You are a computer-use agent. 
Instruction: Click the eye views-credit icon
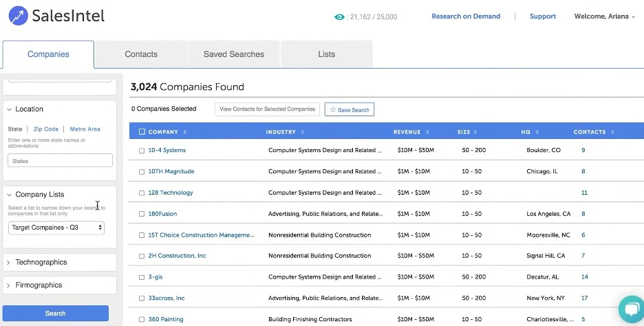pos(339,17)
